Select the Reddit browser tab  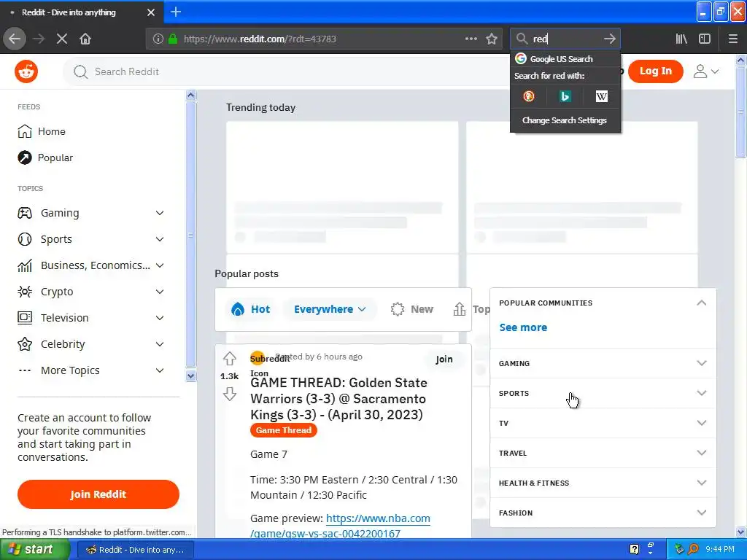click(82, 12)
